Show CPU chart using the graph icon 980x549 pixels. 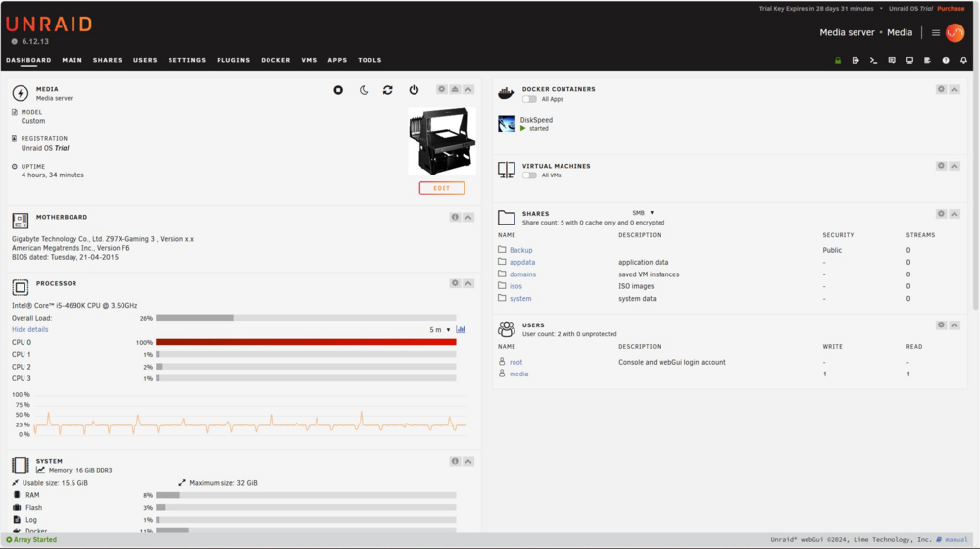click(x=461, y=329)
